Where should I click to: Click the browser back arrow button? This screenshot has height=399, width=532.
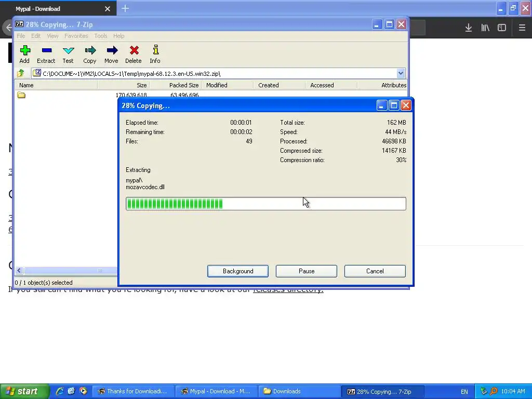click(8, 28)
